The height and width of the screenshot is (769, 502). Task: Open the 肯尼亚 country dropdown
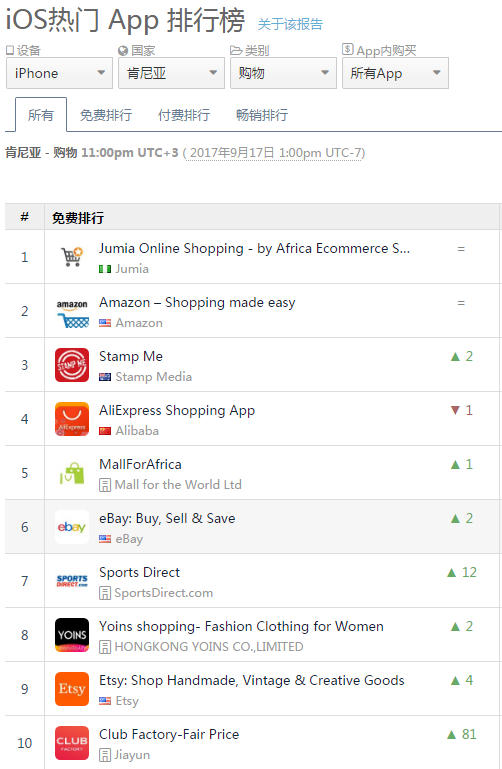click(171, 73)
